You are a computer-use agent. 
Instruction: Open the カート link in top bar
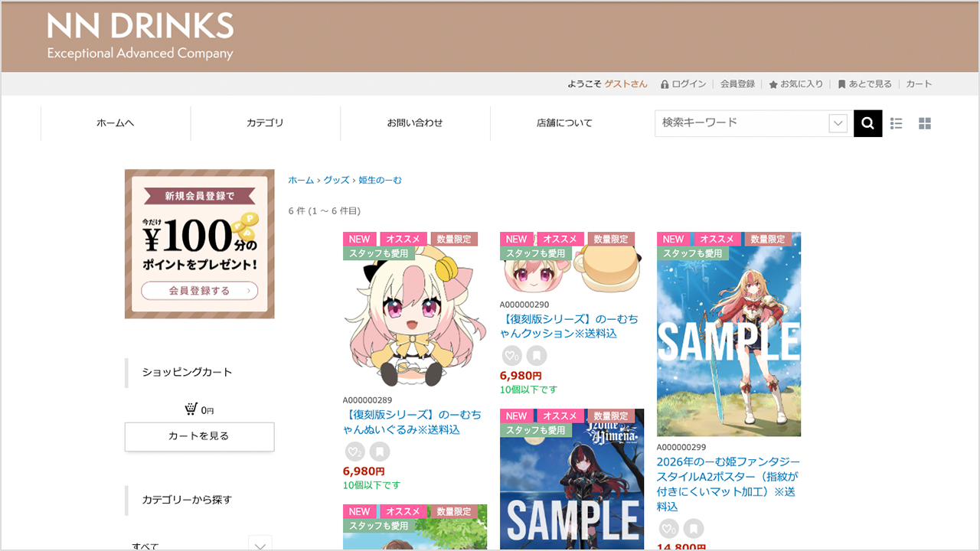click(919, 84)
